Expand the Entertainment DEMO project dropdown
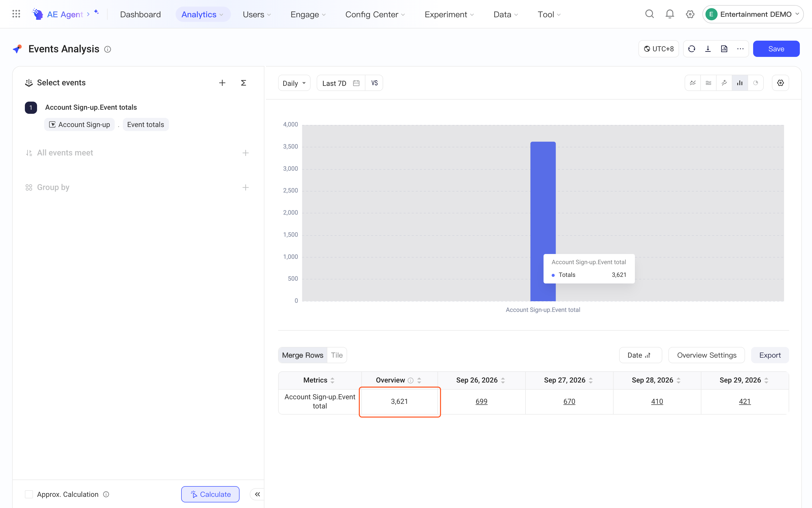Image resolution: width=812 pixels, height=508 pixels. click(x=753, y=14)
